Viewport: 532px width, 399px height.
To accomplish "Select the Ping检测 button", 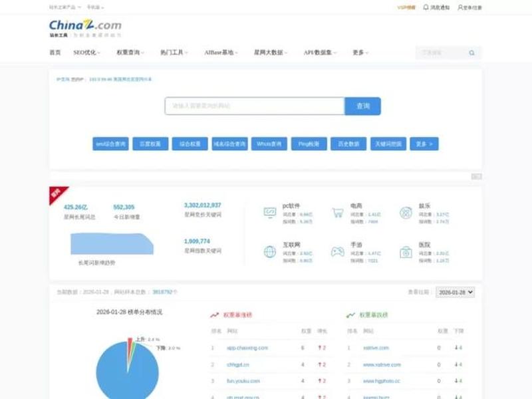I will point(309,144).
